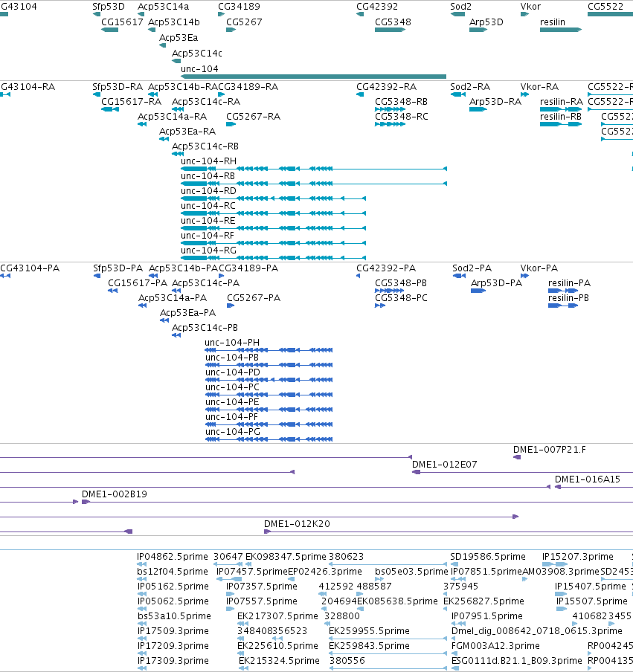Screen dimensions: 633x672
Task: Click transcript CG5348-RB label
Action: click(x=401, y=102)
